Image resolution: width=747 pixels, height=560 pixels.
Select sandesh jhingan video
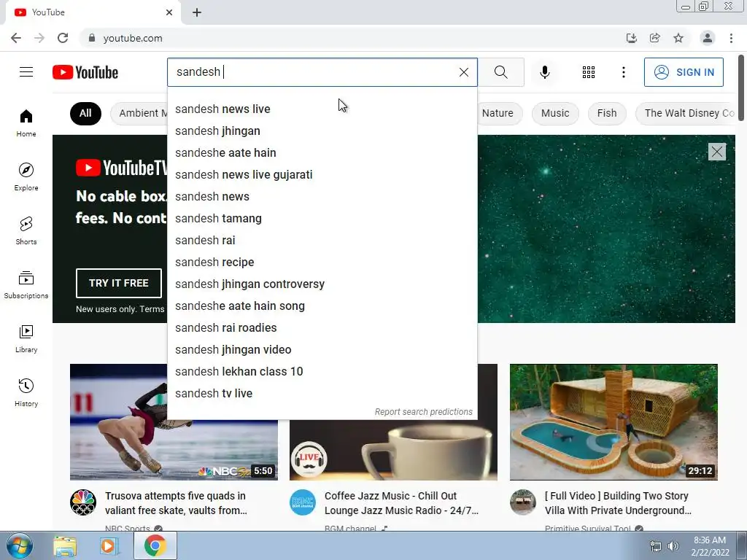(x=322, y=350)
